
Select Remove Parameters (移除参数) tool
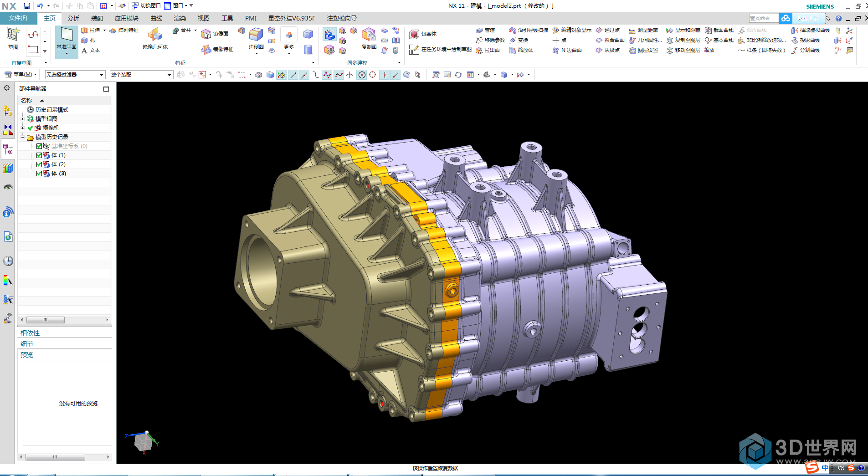490,40
